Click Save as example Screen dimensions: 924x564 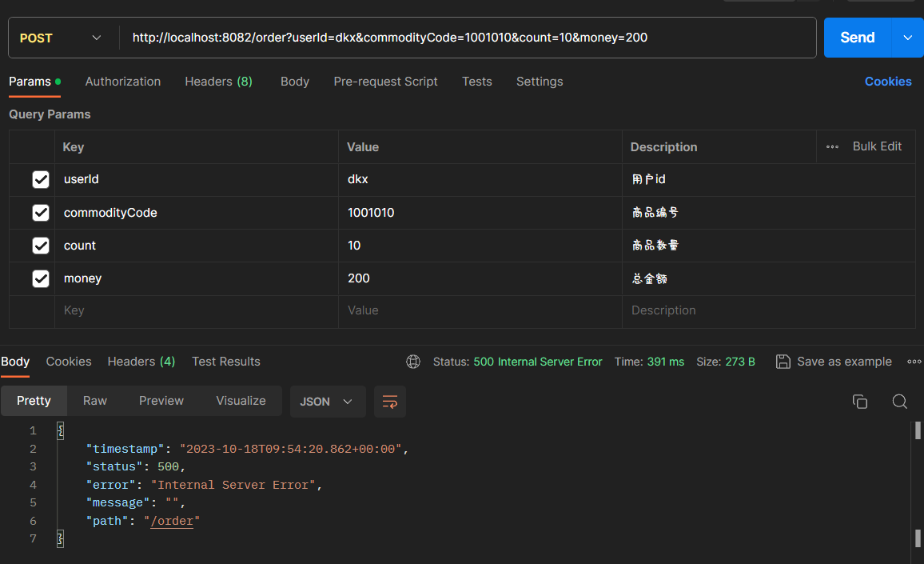(834, 362)
